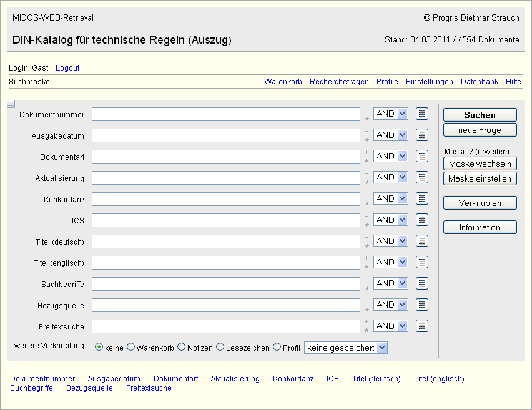Open index list icon for Konkordanz row

422,198
